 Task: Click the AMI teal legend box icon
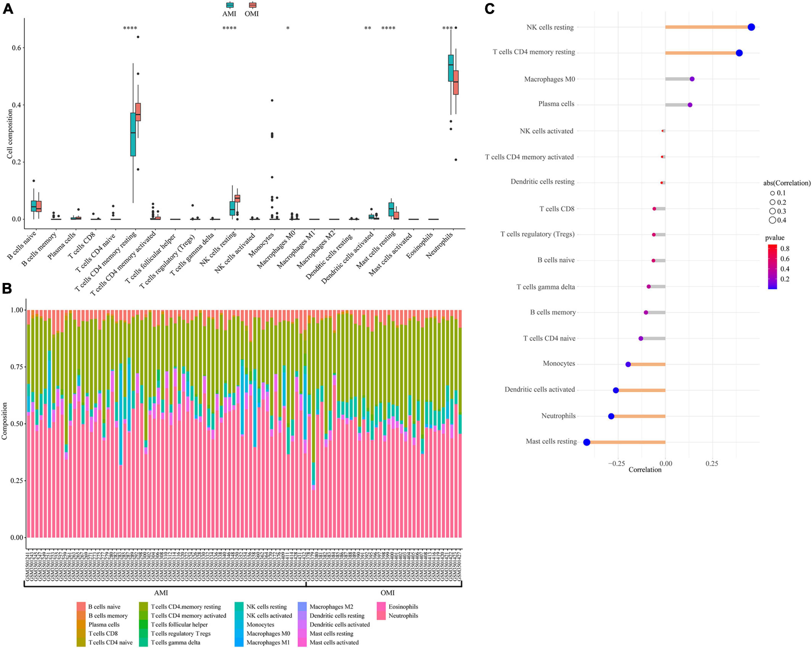click(x=229, y=5)
